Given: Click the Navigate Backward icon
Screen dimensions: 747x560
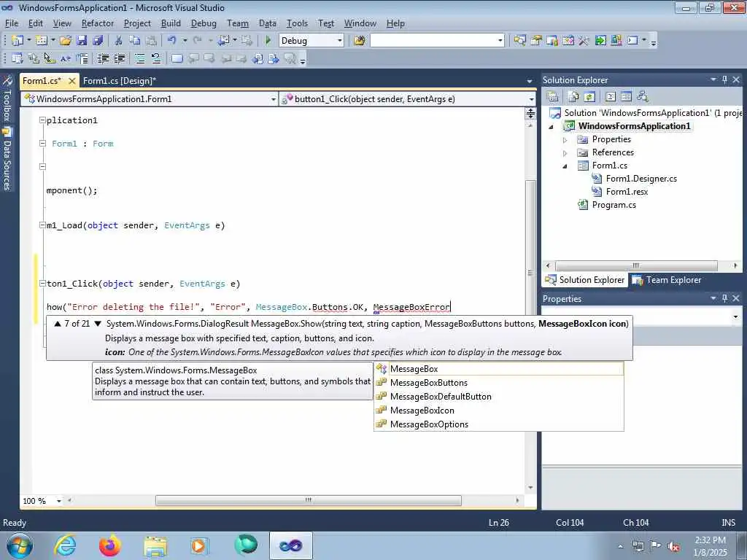Looking at the screenshot, I should (223, 41).
